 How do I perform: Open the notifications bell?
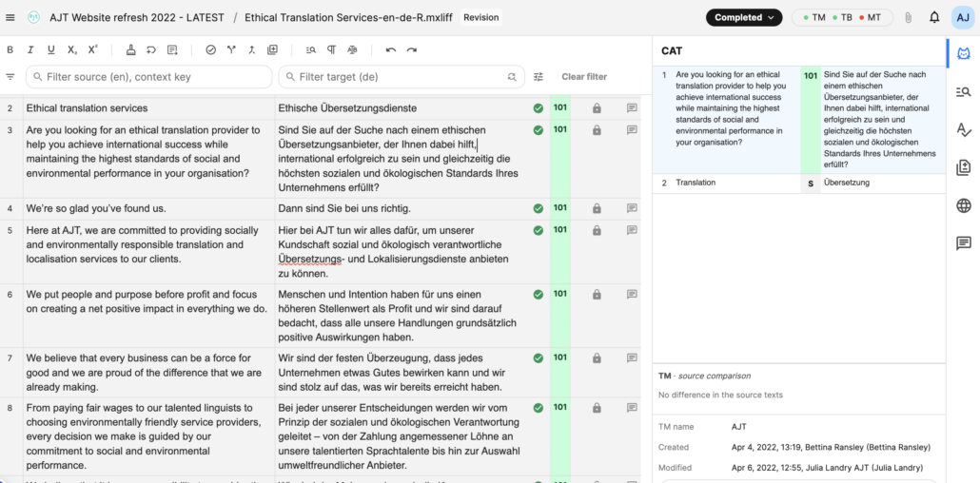click(x=934, y=17)
